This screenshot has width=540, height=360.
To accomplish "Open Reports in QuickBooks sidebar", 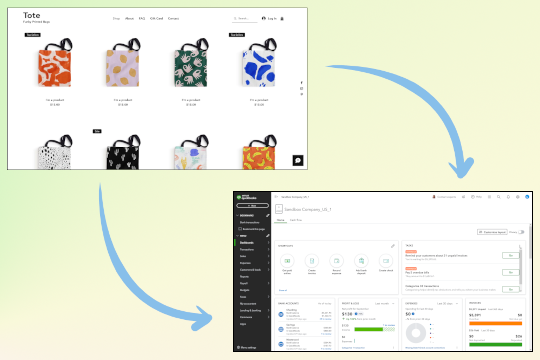I will [x=245, y=277].
